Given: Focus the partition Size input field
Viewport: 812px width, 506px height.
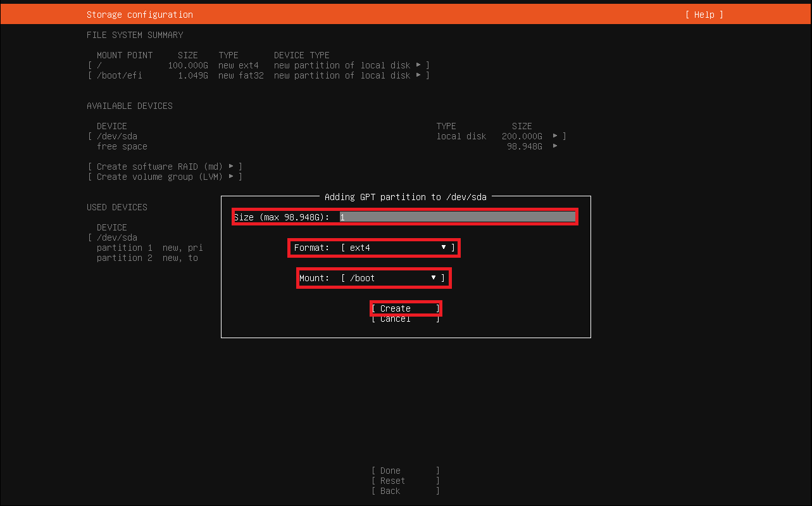Looking at the screenshot, I should click(458, 217).
